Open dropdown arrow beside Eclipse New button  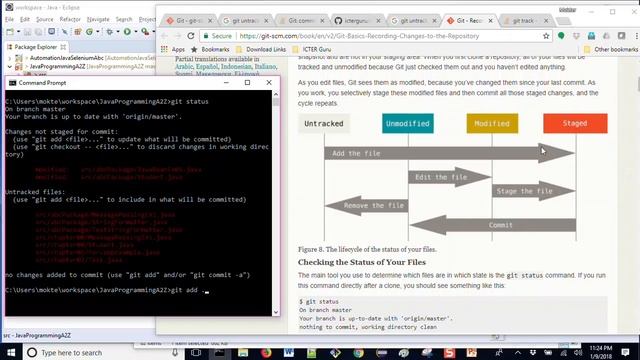point(18,31)
